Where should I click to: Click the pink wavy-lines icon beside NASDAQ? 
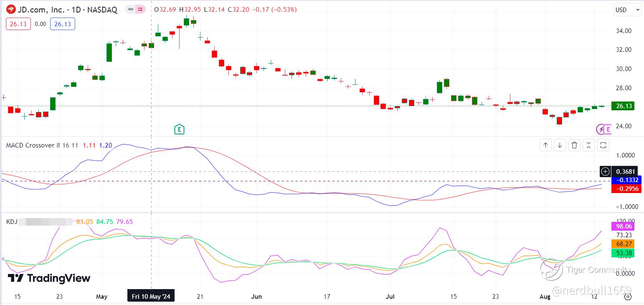coord(141,9)
